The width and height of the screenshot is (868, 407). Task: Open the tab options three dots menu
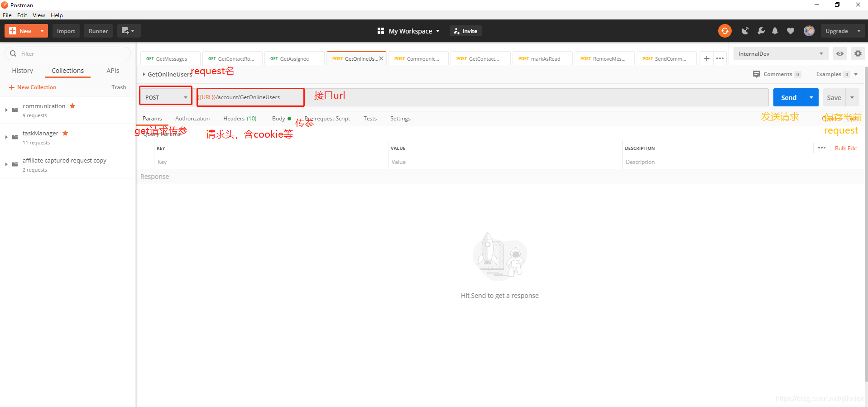720,58
